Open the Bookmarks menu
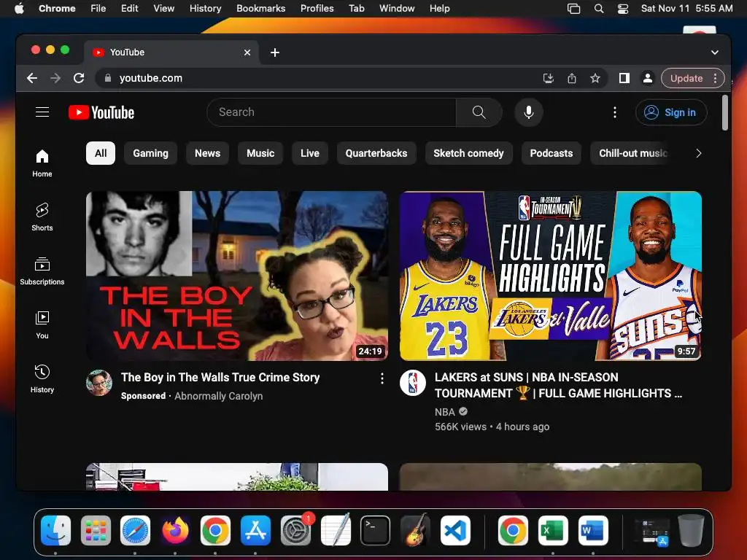 261,9
